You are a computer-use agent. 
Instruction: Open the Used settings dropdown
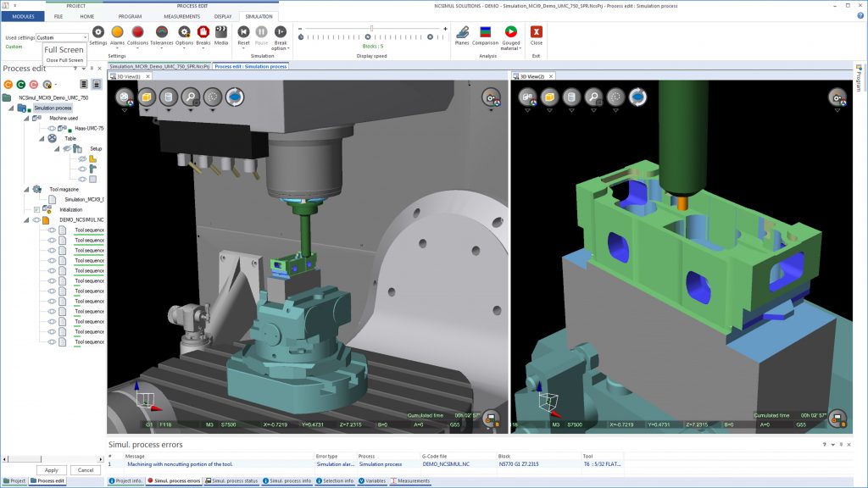85,37
